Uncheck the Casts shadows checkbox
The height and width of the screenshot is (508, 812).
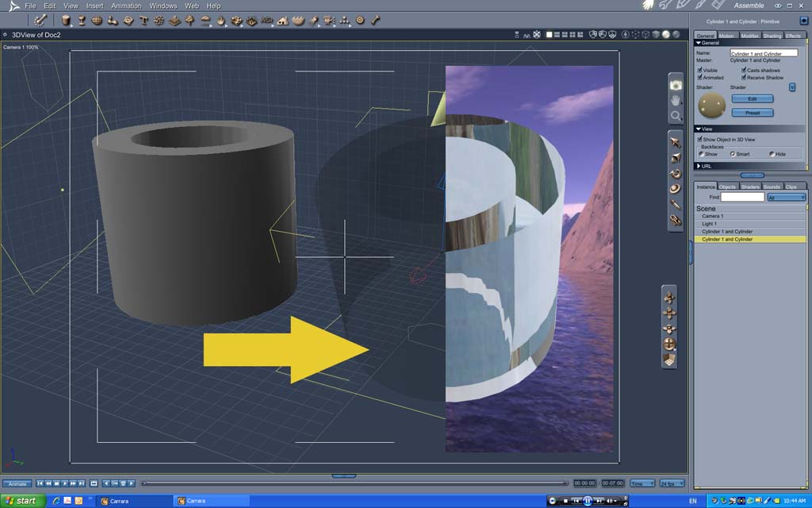(744, 70)
